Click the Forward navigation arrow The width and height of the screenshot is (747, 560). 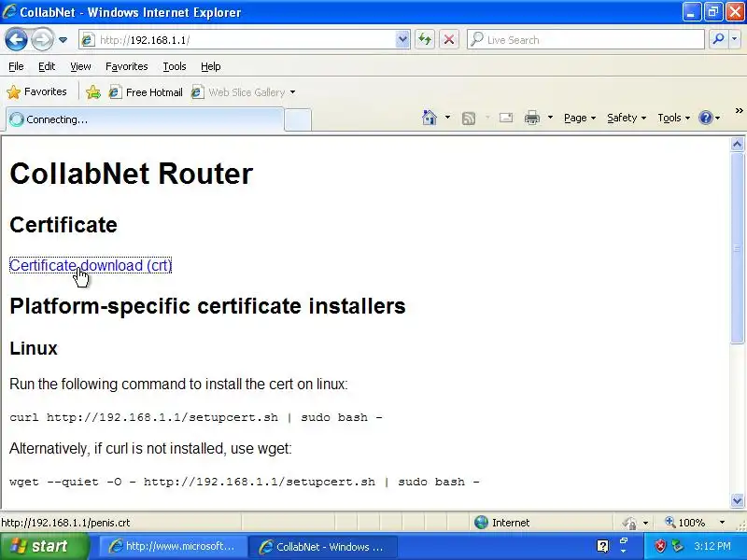tap(42, 39)
